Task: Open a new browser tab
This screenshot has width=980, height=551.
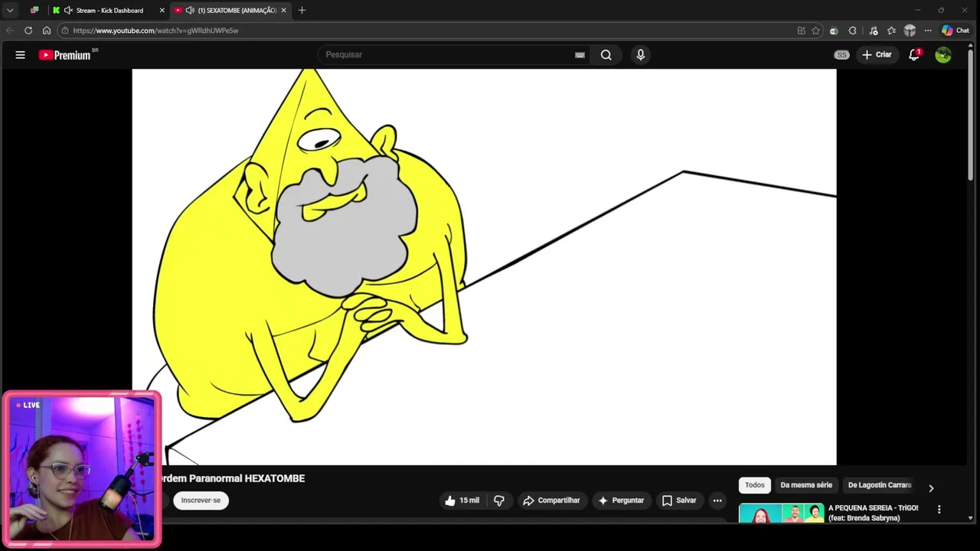Action: pos(302,10)
